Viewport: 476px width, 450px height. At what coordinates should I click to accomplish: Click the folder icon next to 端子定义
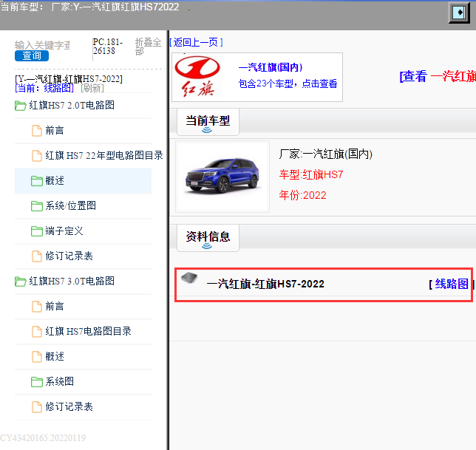tap(37, 231)
